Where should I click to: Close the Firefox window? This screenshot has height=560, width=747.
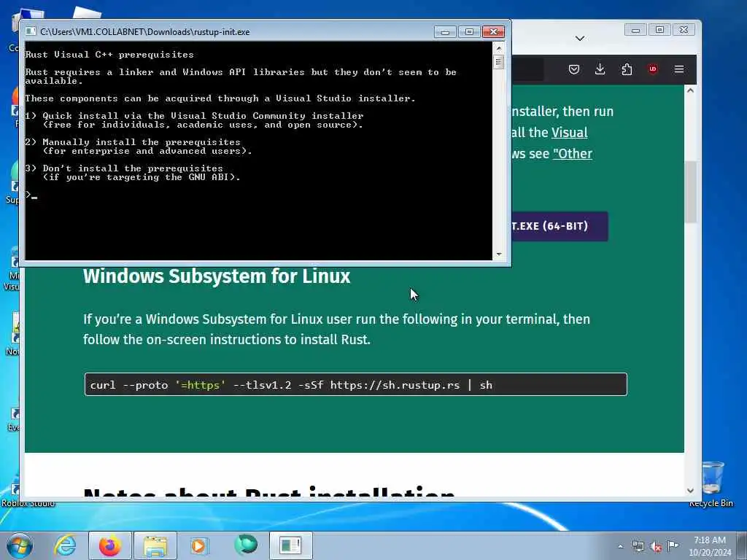[684, 30]
